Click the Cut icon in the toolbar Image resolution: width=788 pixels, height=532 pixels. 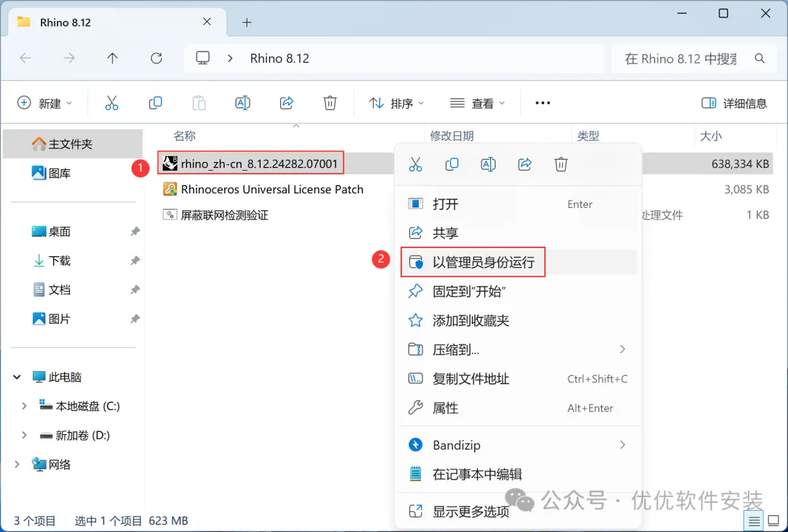point(112,103)
